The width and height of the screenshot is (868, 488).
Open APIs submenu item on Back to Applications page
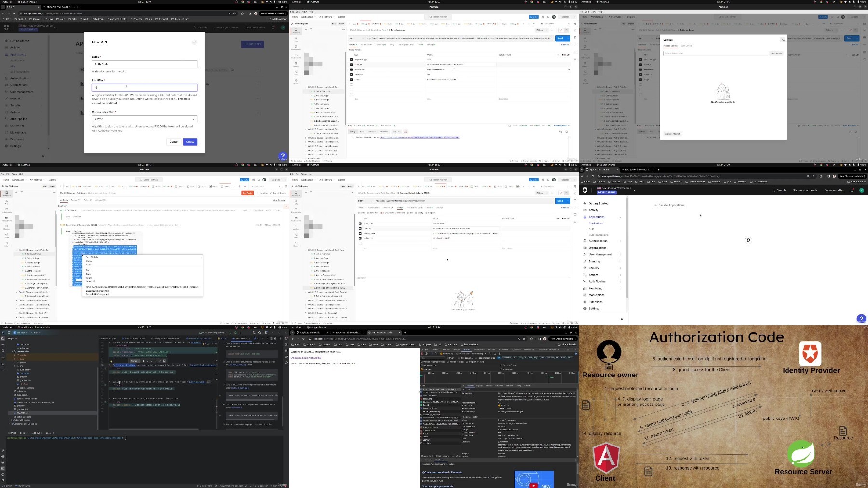591,229
